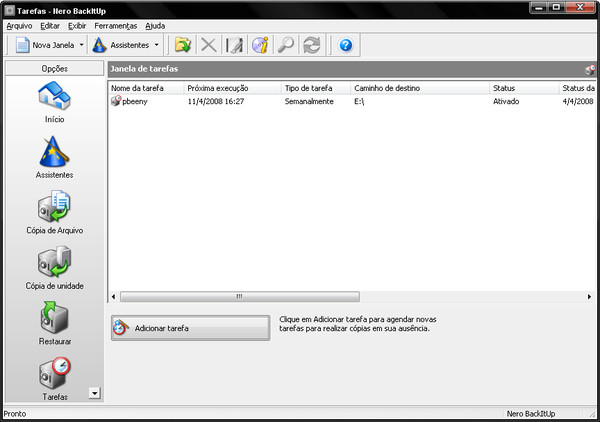
Task: Expand the Assistentes dropdown arrow in toolbar
Action: pyautogui.click(x=157, y=45)
